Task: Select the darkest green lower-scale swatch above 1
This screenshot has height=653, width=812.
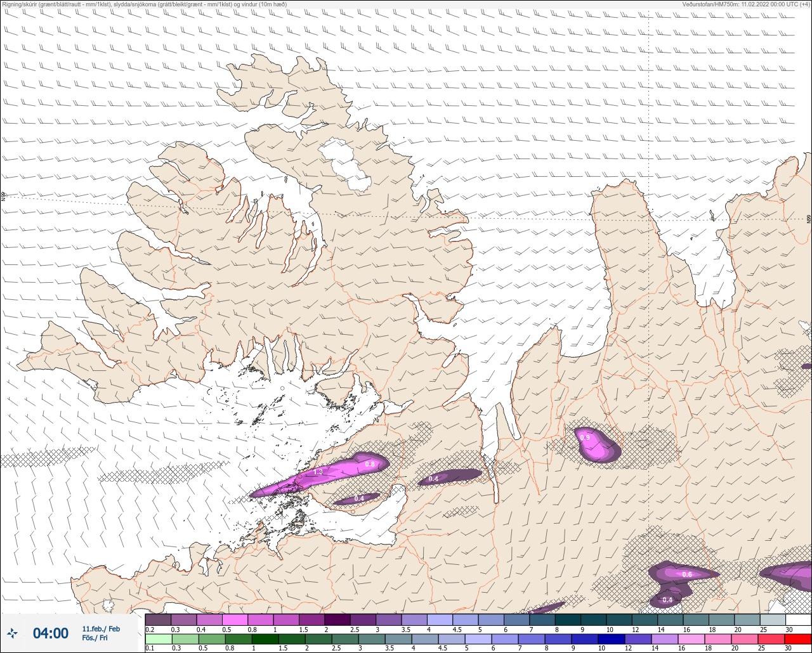Action: [x=264, y=639]
